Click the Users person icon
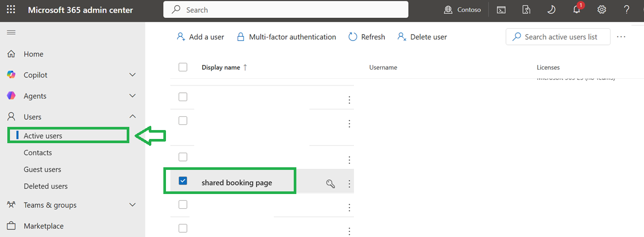Image resolution: width=644 pixels, height=237 pixels. coord(11,117)
